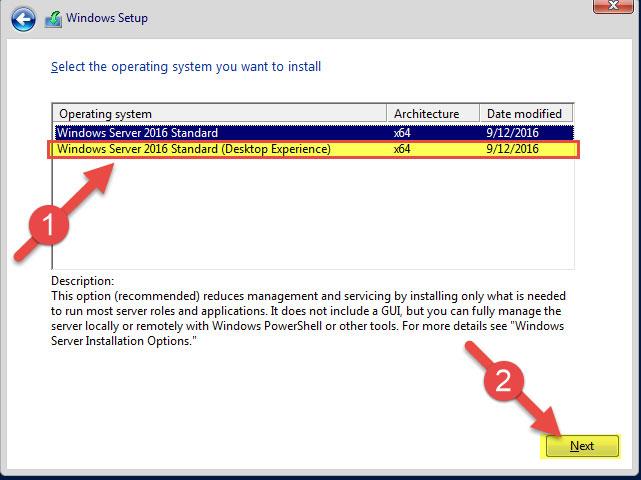This screenshot has height=480, width=641.
Task: Click x64 in the selected Standard row
Action: (402, 132)
